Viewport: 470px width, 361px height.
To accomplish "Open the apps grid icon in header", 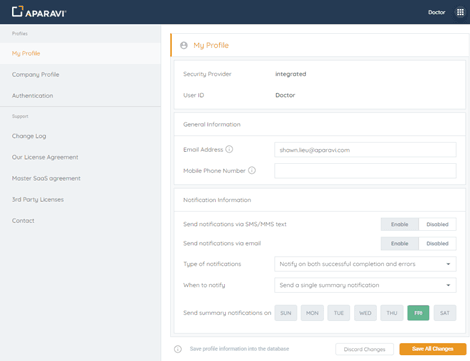I will coord(460,12).
